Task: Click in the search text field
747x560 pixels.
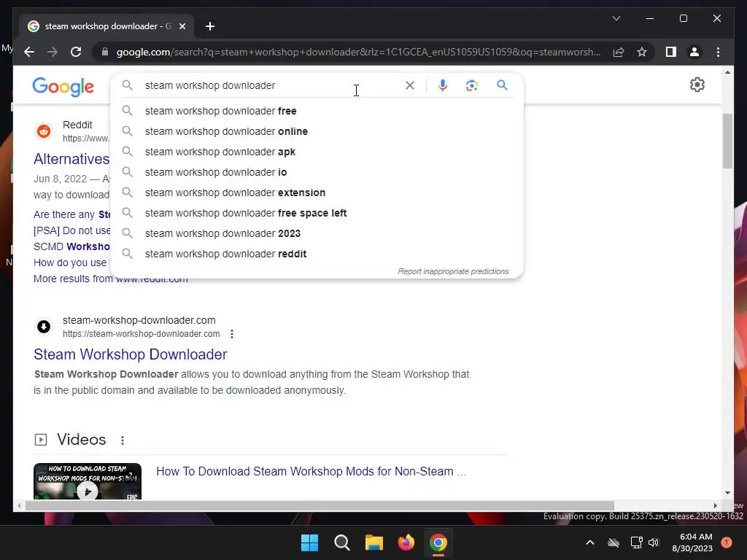Action: (x=271, y=85)
